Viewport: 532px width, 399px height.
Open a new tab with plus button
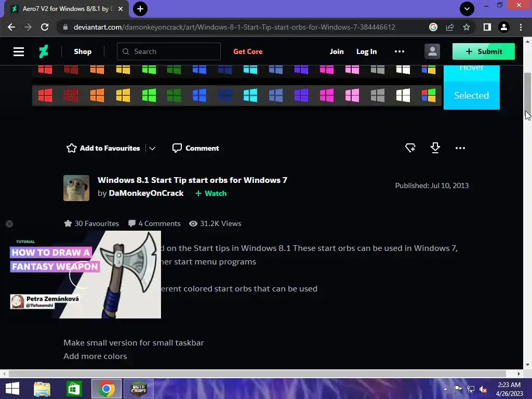coord(140,9)
